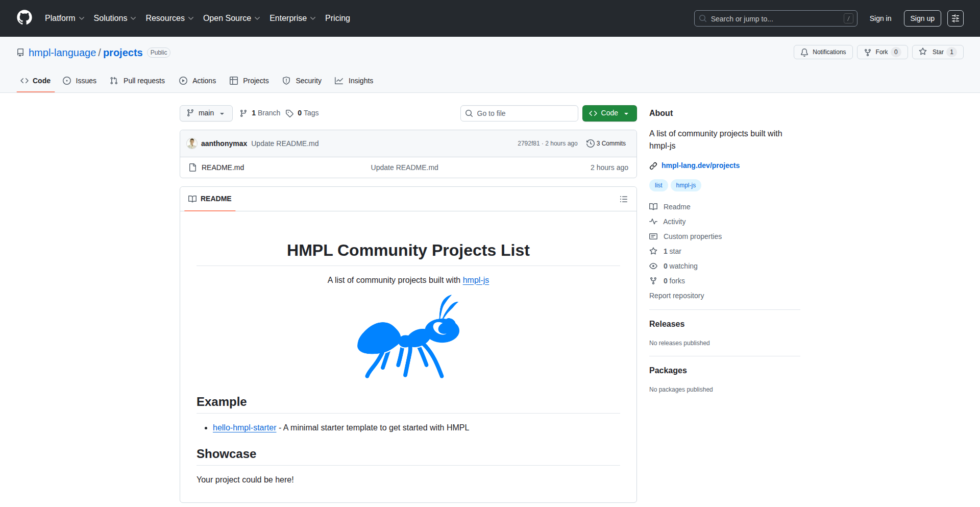The image size is (980, 507).
Task: Open the hello-hmpl-starter link
Action: point(244,428)
